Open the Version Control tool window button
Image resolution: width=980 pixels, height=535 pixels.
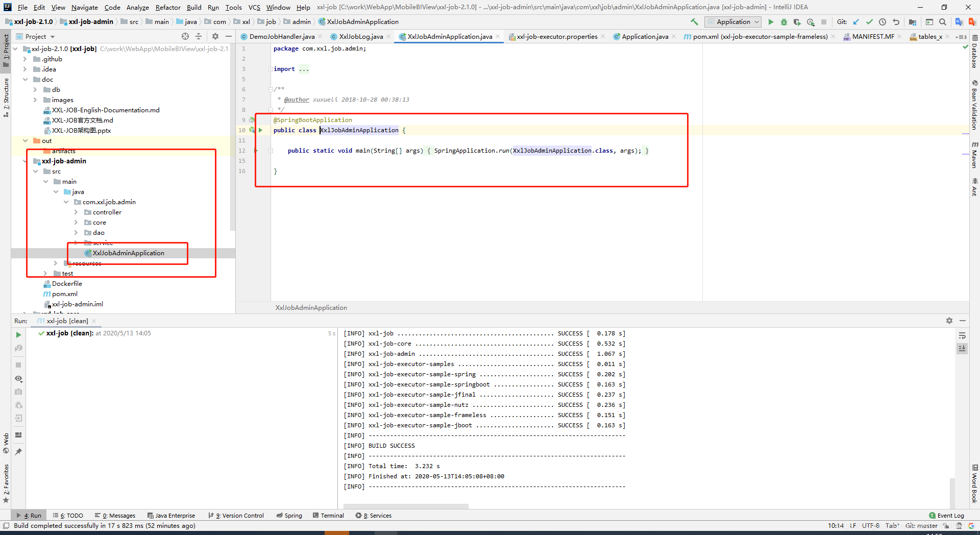pyautogui.click(x=236, y=516)
